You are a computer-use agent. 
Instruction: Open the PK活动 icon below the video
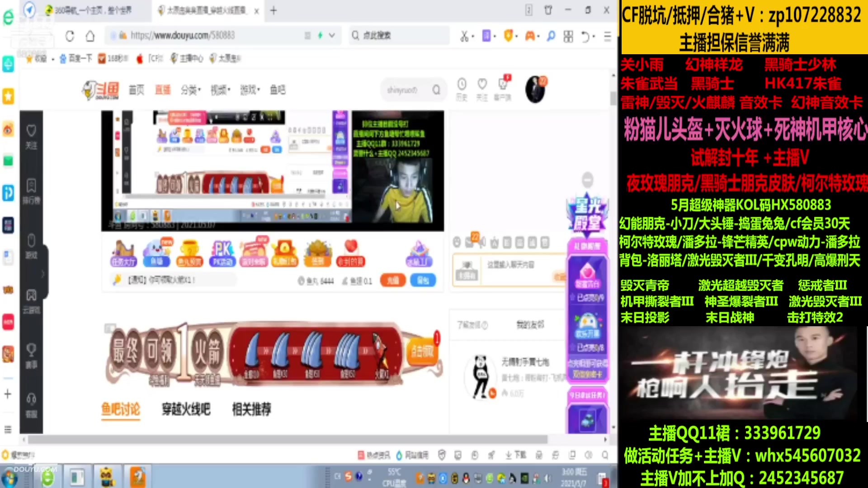(x=222, y=253)
